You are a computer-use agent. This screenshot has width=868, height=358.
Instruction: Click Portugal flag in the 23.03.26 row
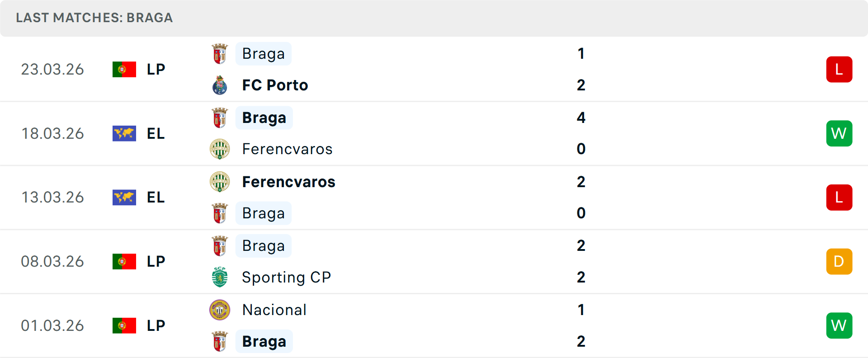[x=124, y=69]
